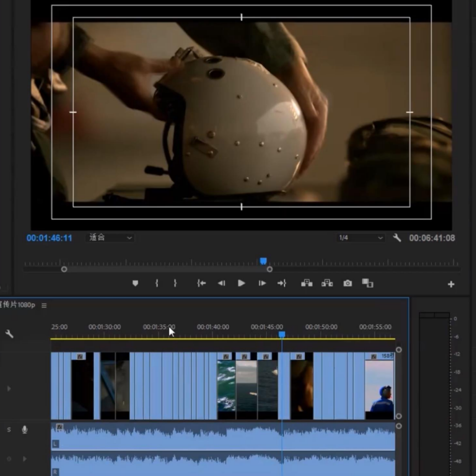Viewport: 476px width, 476px height.
Task: Click the ruler at 00:01:55:00
Action: pos(375,327)
